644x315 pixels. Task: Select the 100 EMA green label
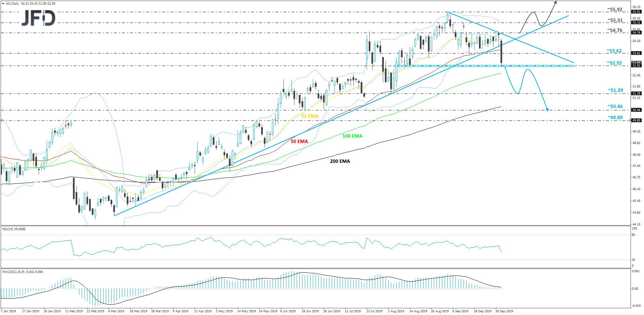(352, 136)
